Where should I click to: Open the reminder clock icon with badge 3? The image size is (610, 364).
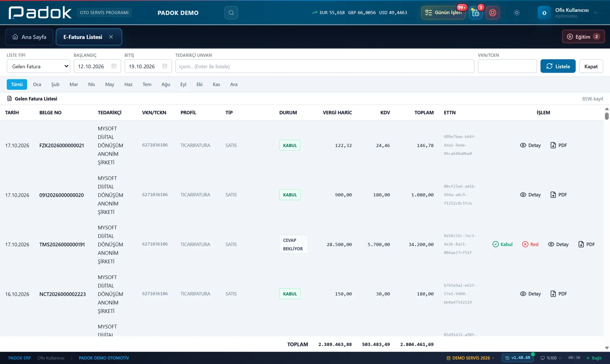476,13
